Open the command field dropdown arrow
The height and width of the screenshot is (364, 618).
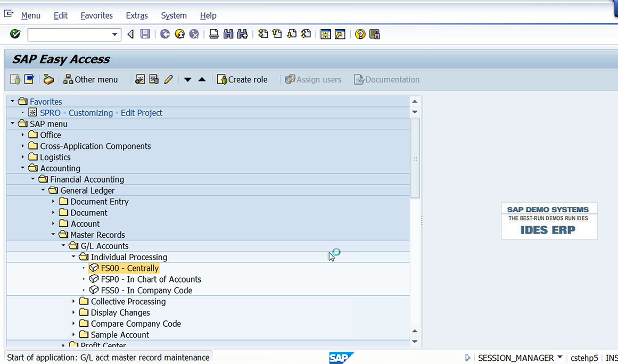[x=114, y=34]
